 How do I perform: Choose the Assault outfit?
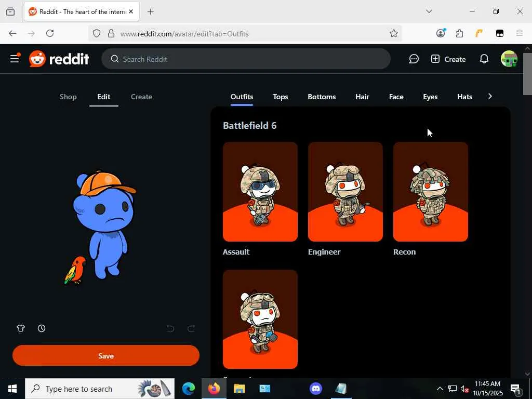[260, 192]
